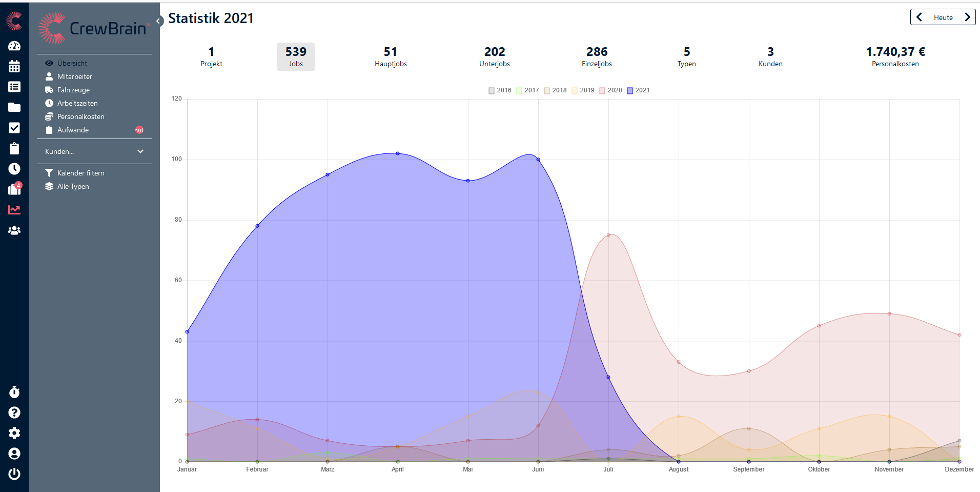
Task: Click the Heute button
Action: pos(943,17)
